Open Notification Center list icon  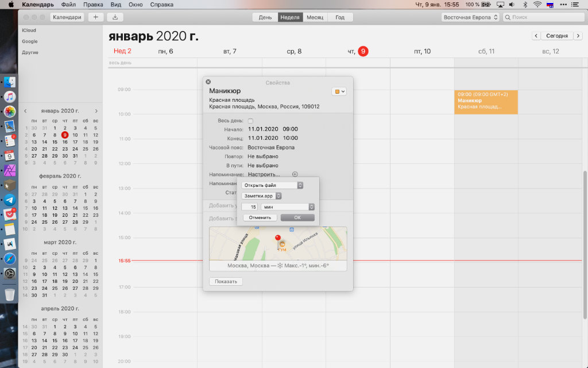[x=575, y=5]
